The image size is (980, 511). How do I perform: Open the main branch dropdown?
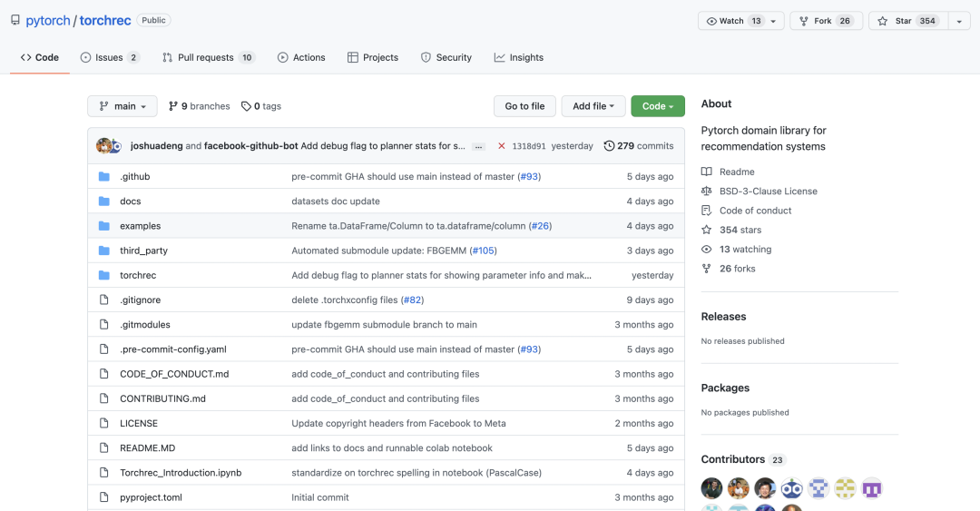122,106
